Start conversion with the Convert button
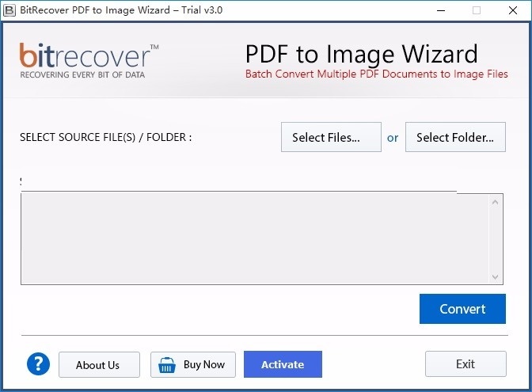532x392 pixels. point(462,309)
